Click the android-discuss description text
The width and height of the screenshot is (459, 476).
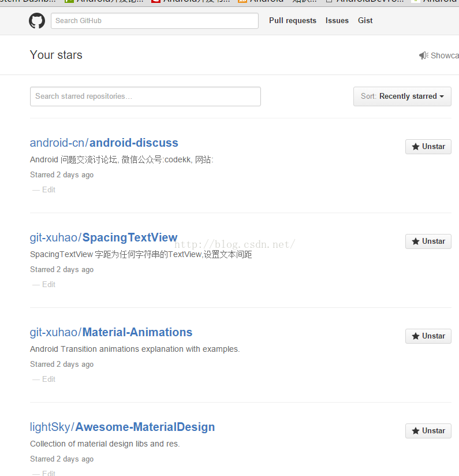122,159
